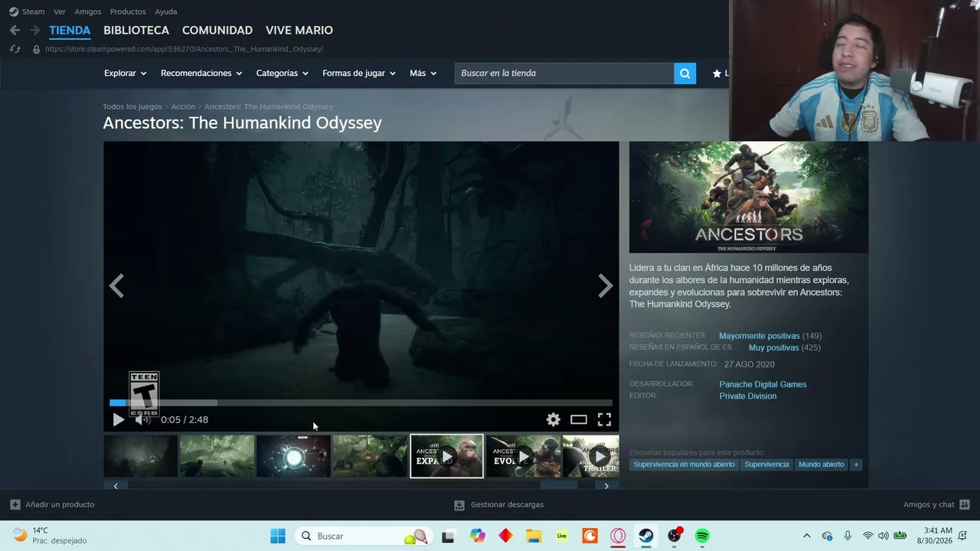Enter fullscreen video mode
Image resolution: width=980 pixels, height=551 pixels.
604,419
